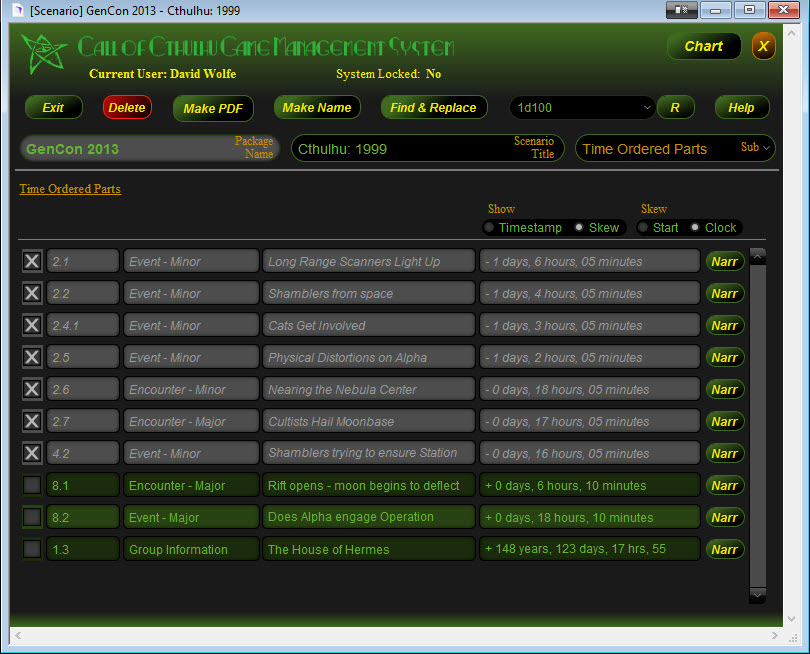This screenshot has width=810, height=654.
Task: Check the checkbox for row 1.3
Action: 32,549
